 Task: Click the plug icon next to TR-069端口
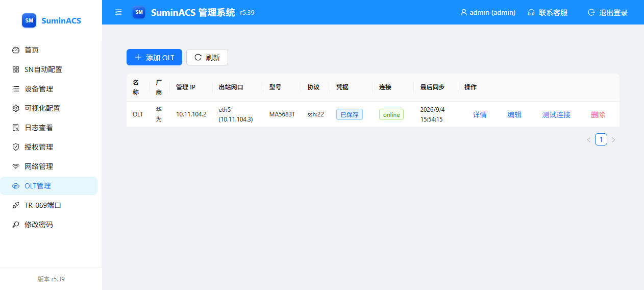pyautogui.click(x=16, y=205)
